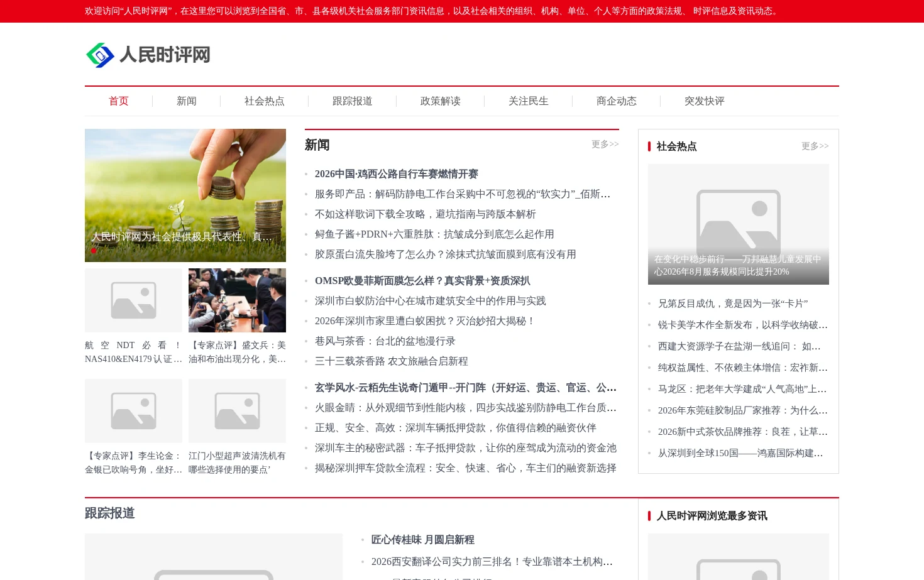This screenshot has height=580, width=924.
Task: Open the 【专家点评】盛文兵 caption link
Action: (x=237, y=352)
